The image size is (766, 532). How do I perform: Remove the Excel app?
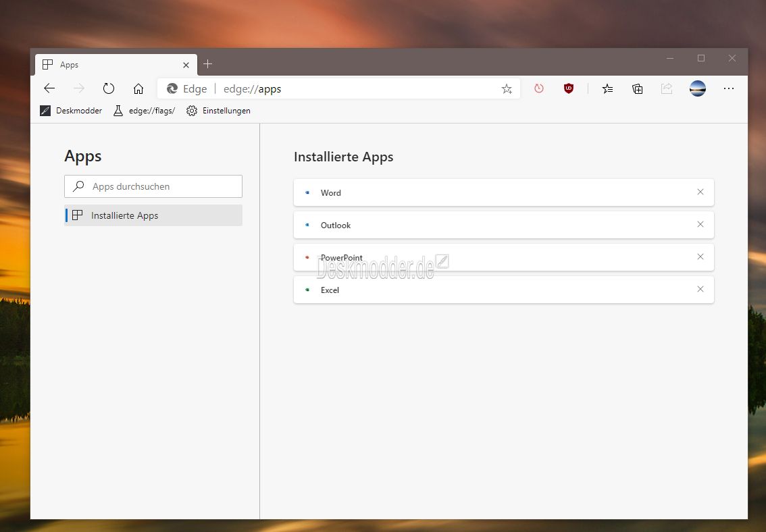pos(700,289)
